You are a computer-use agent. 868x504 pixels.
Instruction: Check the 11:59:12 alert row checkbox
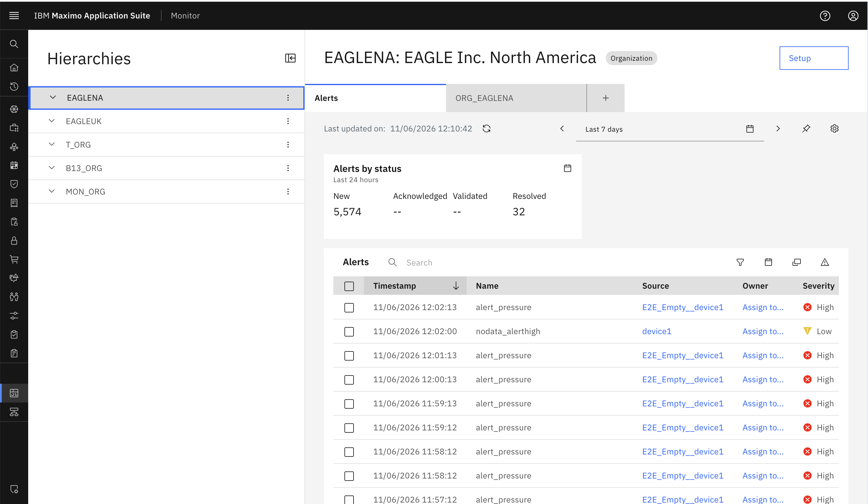click(x=349, y=428)
